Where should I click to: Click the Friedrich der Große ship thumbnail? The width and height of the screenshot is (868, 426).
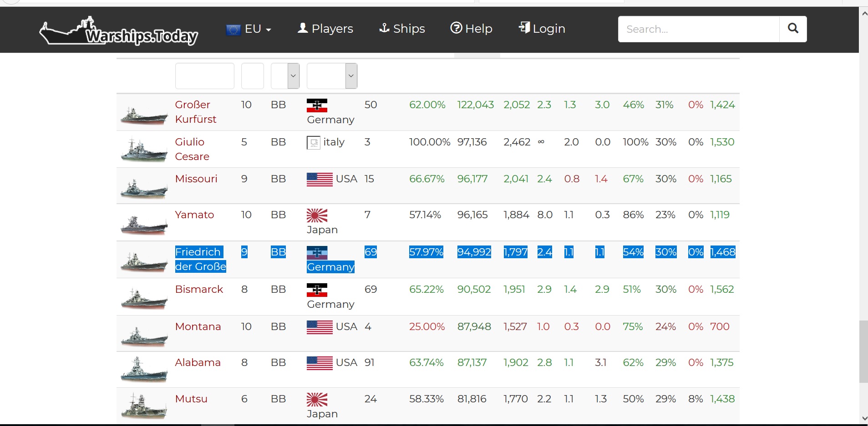tap(144, 262)
